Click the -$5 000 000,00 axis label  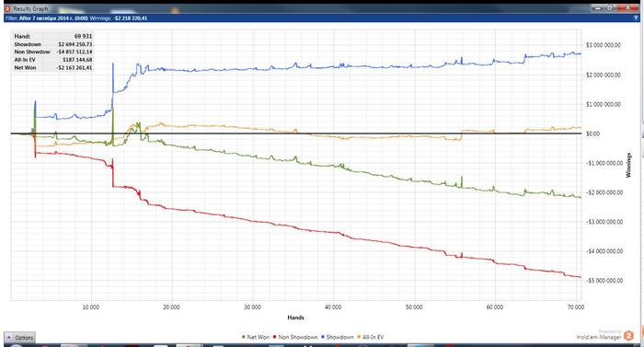[604, 281]
